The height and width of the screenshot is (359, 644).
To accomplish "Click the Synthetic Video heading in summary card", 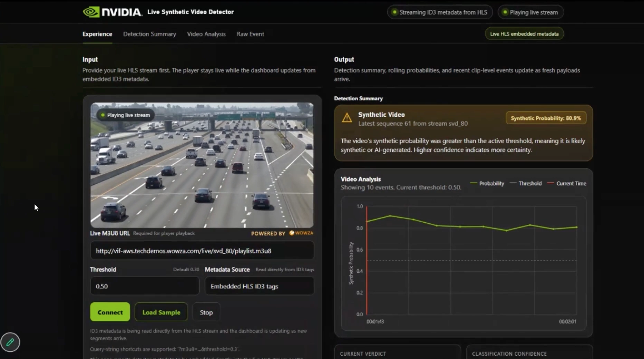I will (381, 115).
